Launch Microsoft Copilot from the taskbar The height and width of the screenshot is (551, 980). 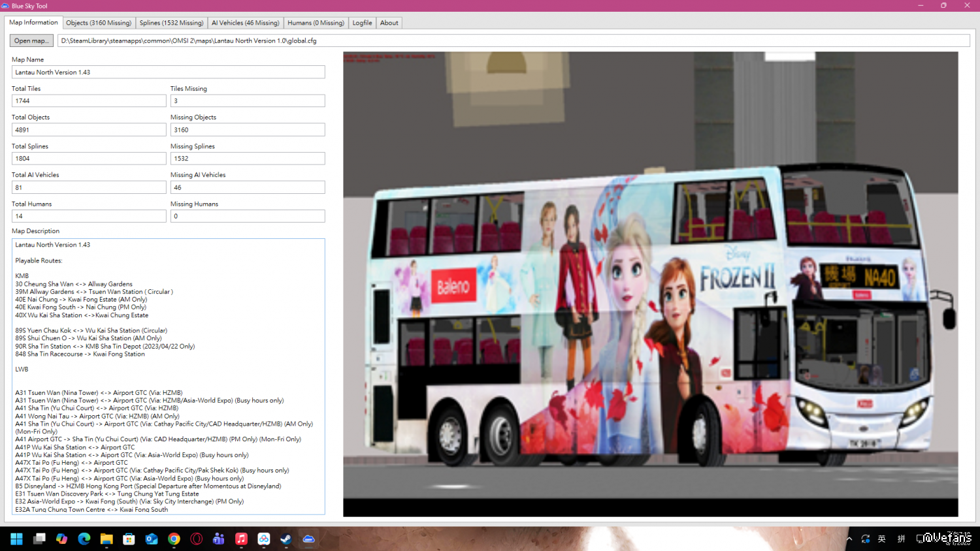[x=61, y=539]
